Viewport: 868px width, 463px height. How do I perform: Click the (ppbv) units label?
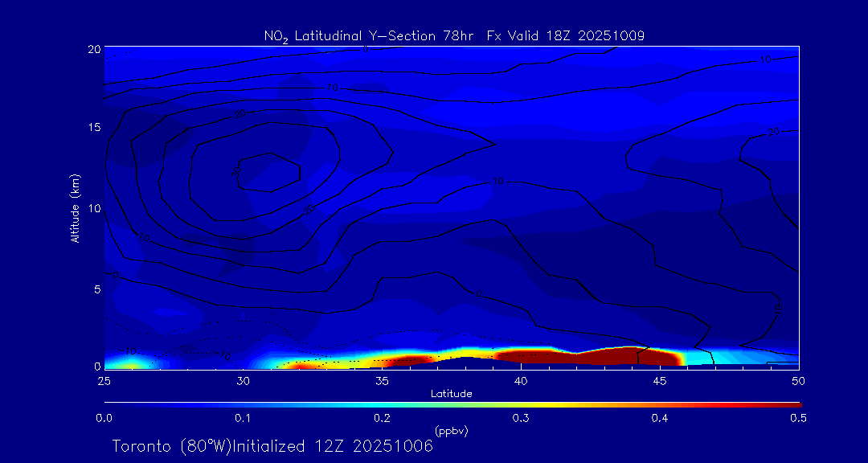(x=451, y=431)
